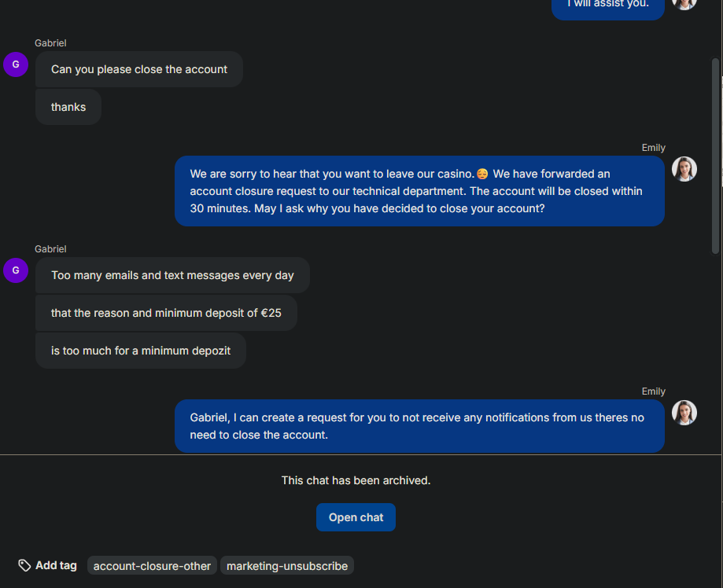723x588 pixels.
Task: Click Gabriel's avatar beside the close account message
Action: [16, 64]
